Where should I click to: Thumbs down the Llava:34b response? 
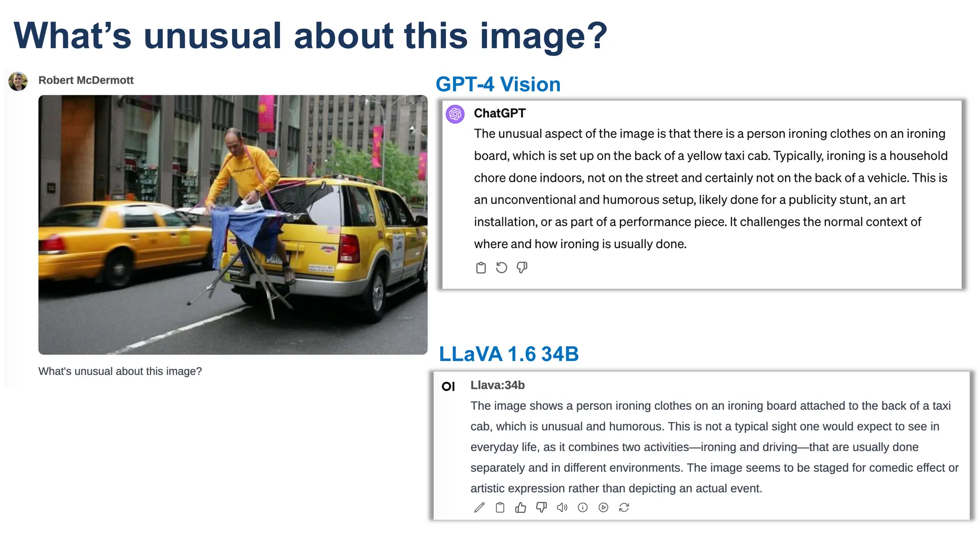(541, 507)
